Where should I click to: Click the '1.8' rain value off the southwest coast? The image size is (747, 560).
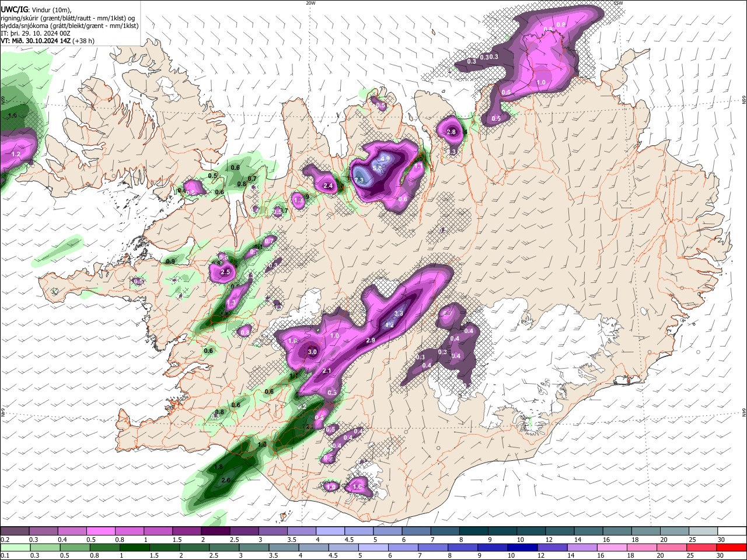[x=219, y=467]
